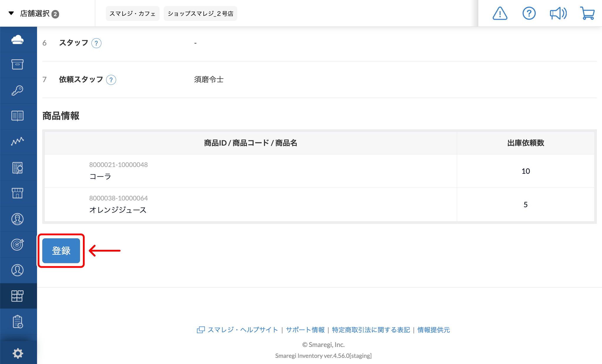Open the highlighted inventory shelves sidebar icon
The width and height of the screenshot is (602, 364).
pyautogui.click(x=18, y=296)
